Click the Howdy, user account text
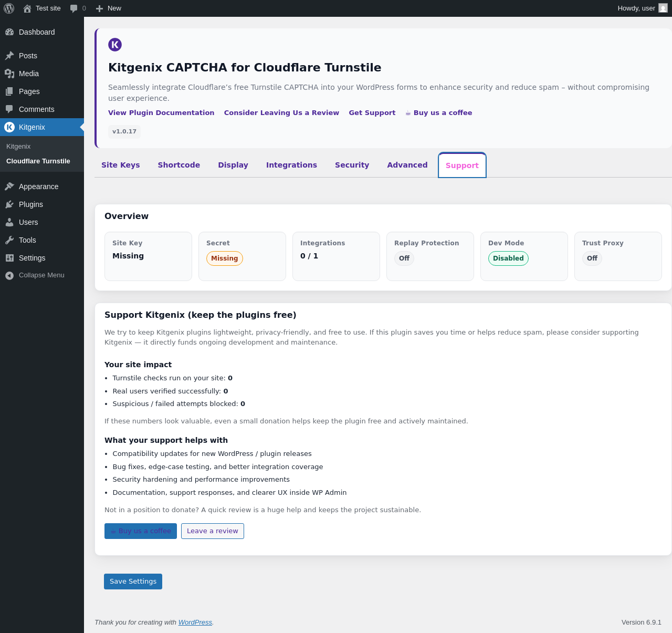672x633 pixels. (636, 8)
